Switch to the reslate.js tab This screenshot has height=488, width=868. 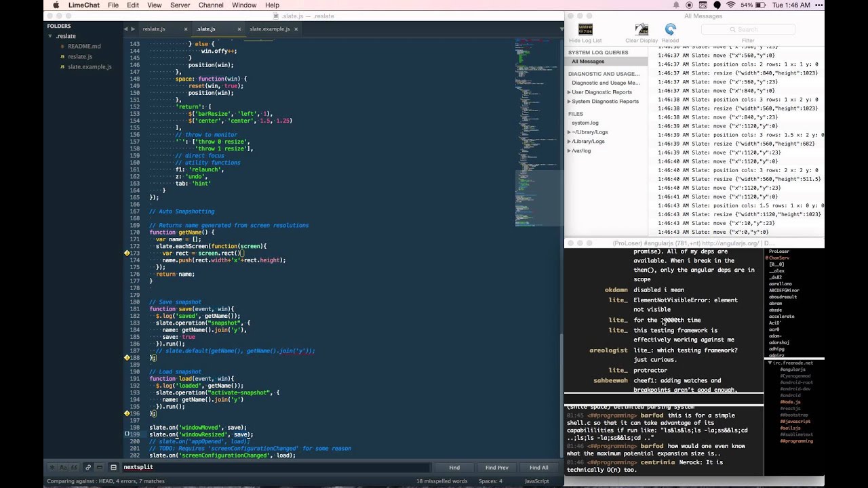[155, 29]
